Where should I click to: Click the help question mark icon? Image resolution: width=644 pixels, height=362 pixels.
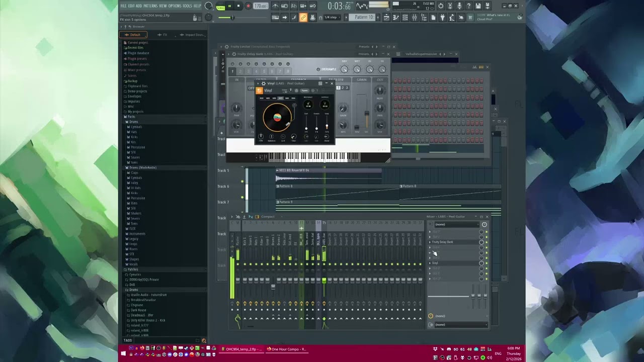pos(469,6)
